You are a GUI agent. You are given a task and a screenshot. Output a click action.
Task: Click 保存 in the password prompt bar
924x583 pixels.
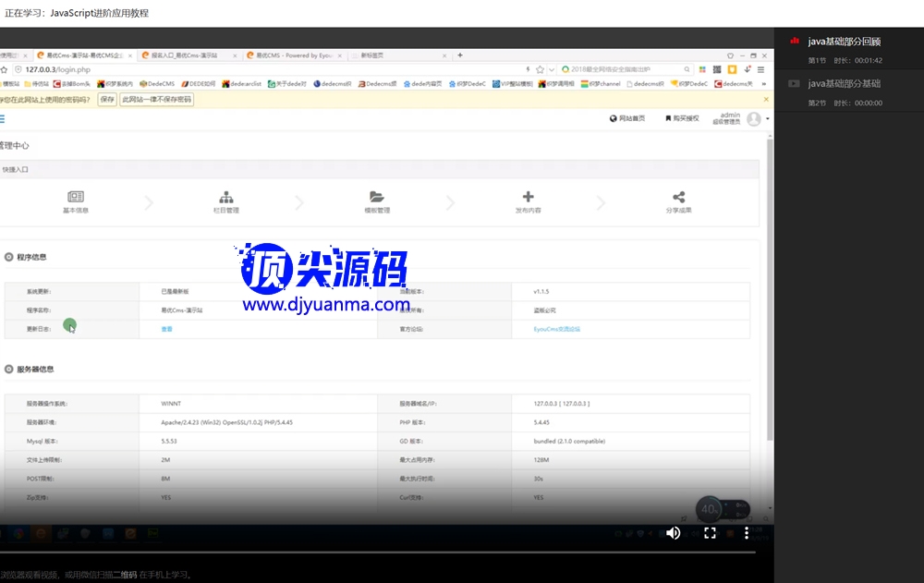coord(107,99)
